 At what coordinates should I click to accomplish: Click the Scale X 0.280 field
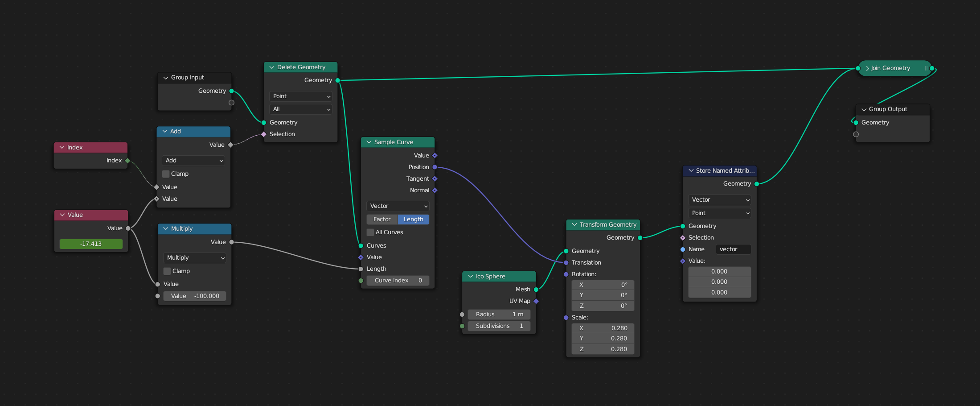(x=603, y=328)
